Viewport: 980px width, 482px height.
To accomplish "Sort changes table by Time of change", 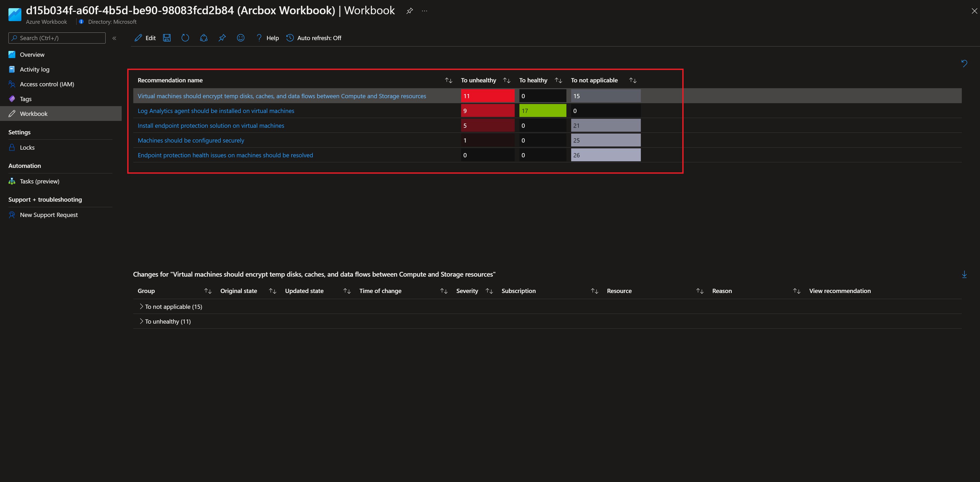I will (x=444, y=291).
